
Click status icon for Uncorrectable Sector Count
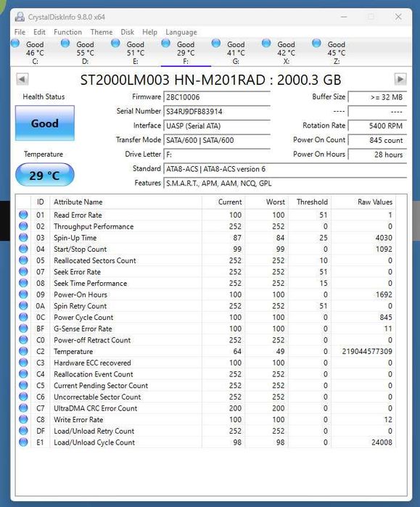(x=23, y=397)
